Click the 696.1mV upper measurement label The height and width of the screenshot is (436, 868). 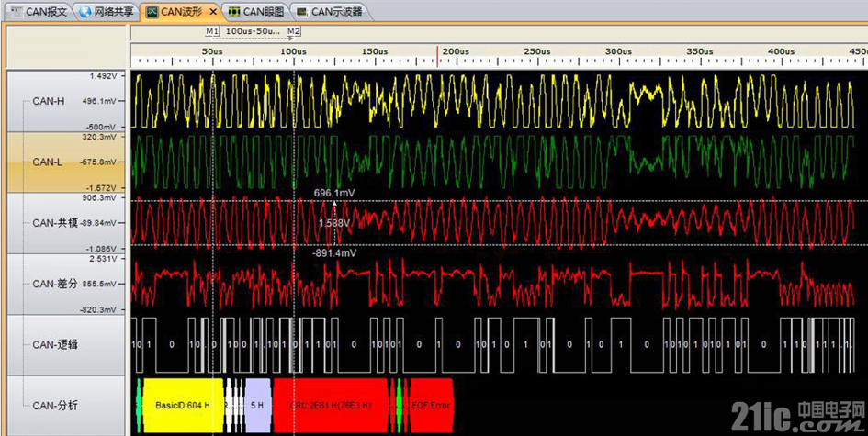pos(334,193)
